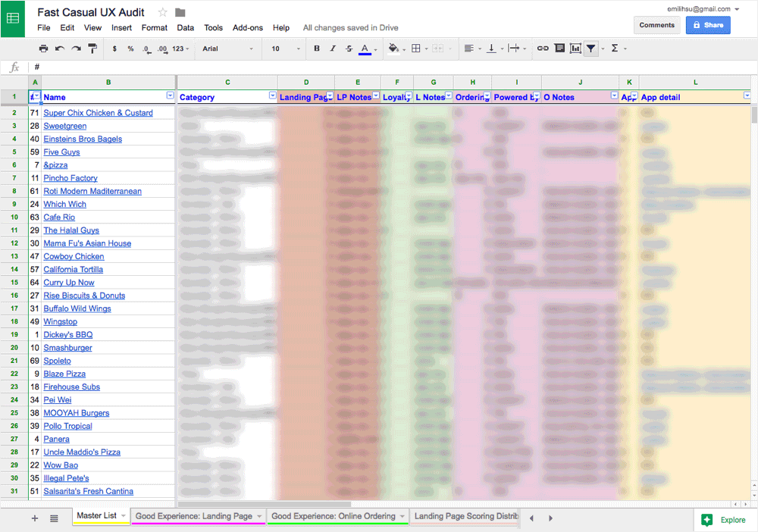Toggle the filter button
758x532 pixels.
[x=590, y=49]
